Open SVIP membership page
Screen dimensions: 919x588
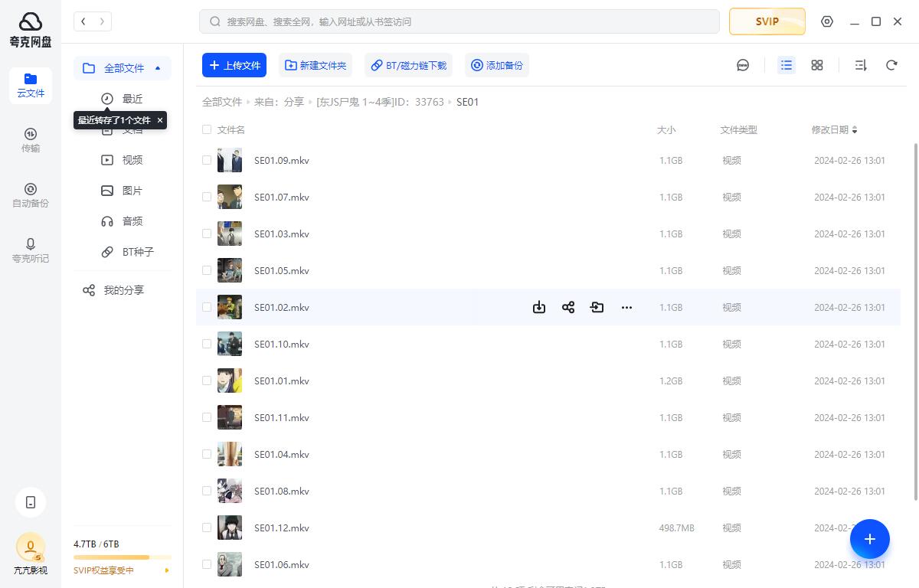[767, 21]
